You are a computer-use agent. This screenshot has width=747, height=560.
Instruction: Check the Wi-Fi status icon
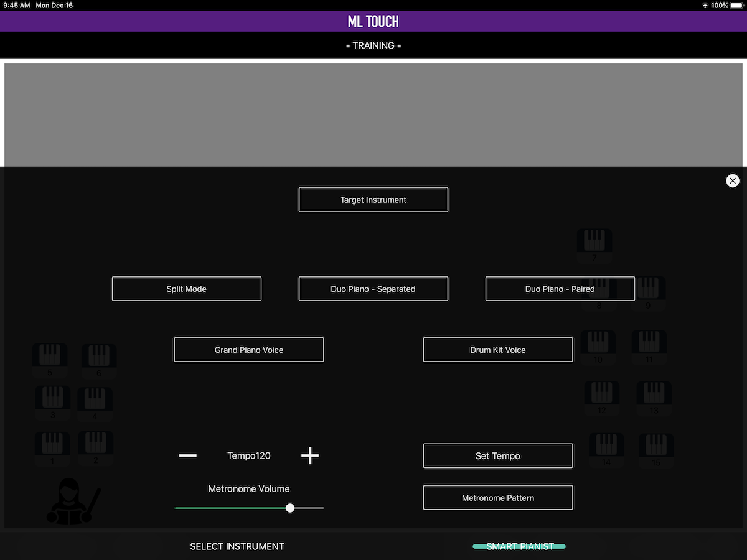coord(705,6)
